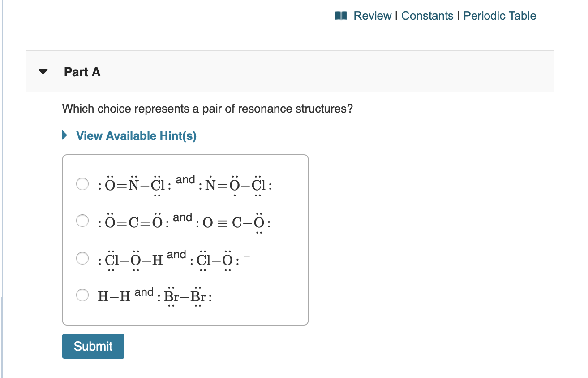Click the O=N–Cl Lewis structure
588x378 pixels.
coord(134,185)
